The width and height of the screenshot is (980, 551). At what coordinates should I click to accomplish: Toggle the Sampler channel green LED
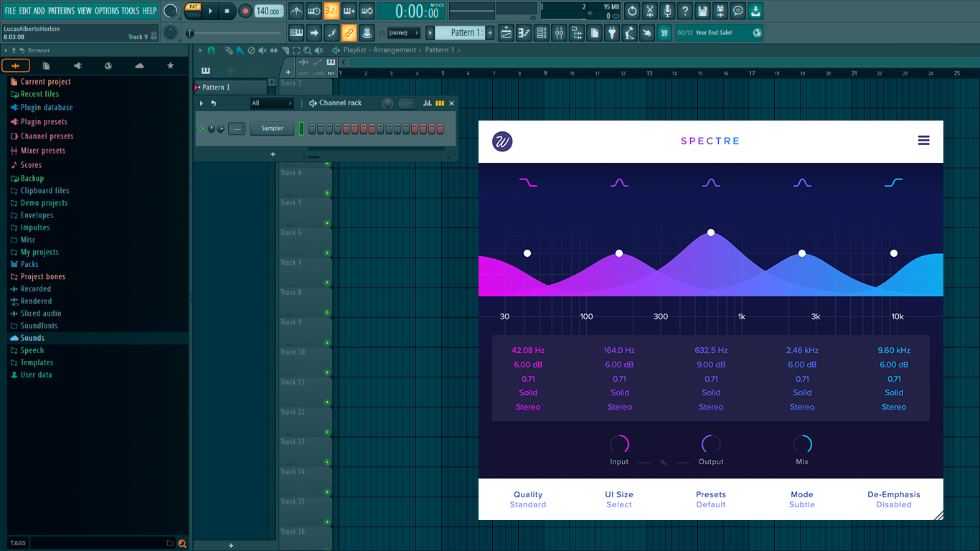point(202,128)
